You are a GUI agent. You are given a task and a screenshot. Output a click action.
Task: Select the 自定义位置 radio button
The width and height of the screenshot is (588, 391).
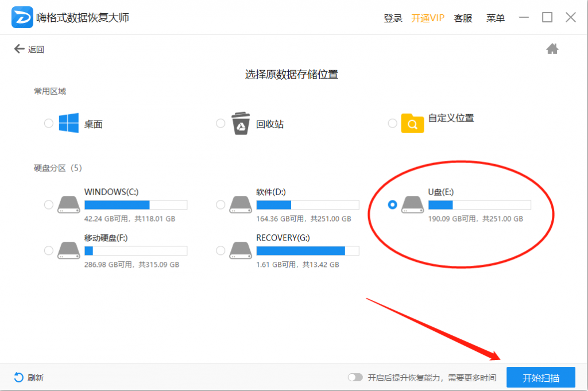point(392,123)
